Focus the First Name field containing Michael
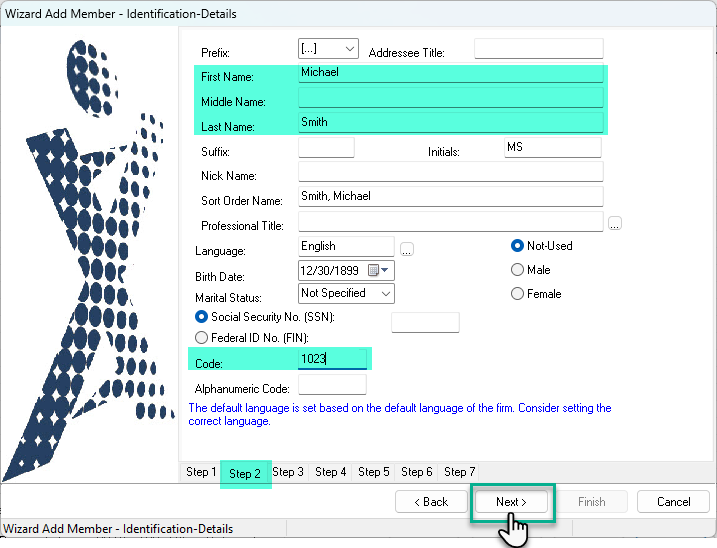The image size is (717, 548). pyautogui.click(x=450, y=73)
